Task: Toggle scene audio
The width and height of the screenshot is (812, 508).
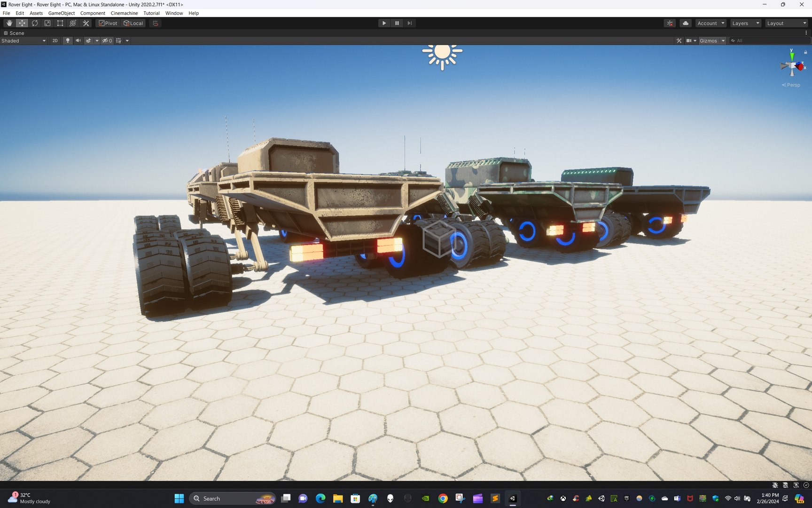Action: (x=78, y=41)
